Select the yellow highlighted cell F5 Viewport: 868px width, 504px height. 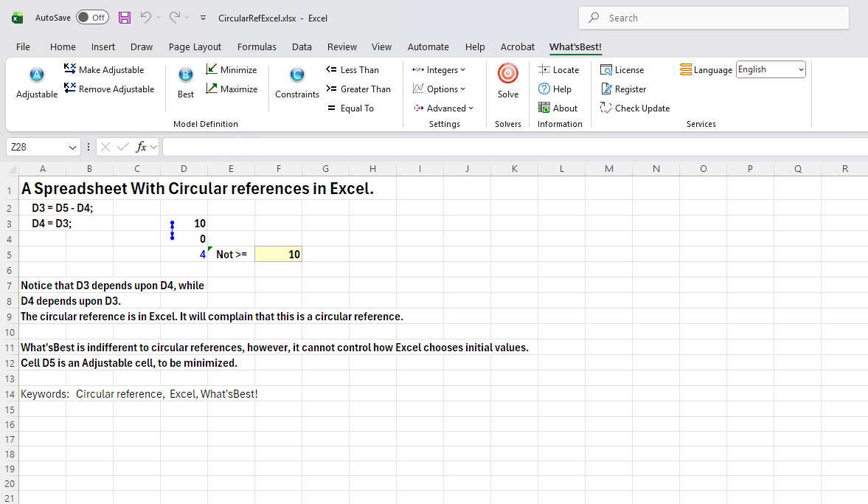pyautogui.click(x=278, y=255)
